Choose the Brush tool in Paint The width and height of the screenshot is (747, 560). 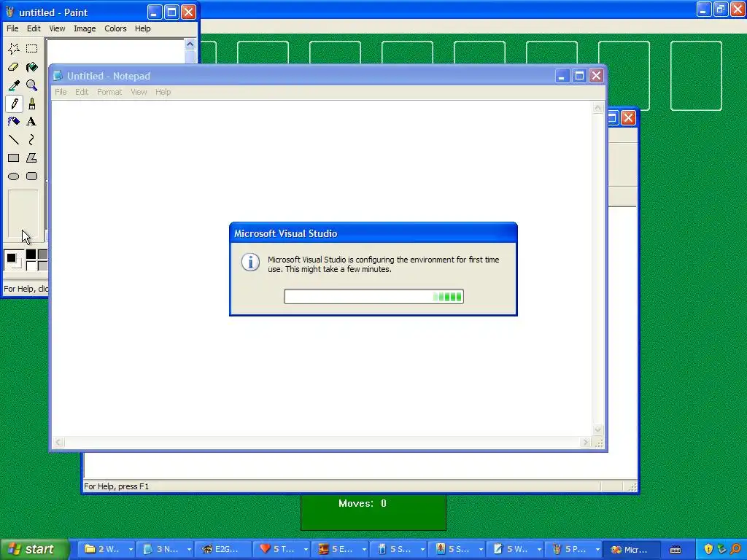click(31, 104)
